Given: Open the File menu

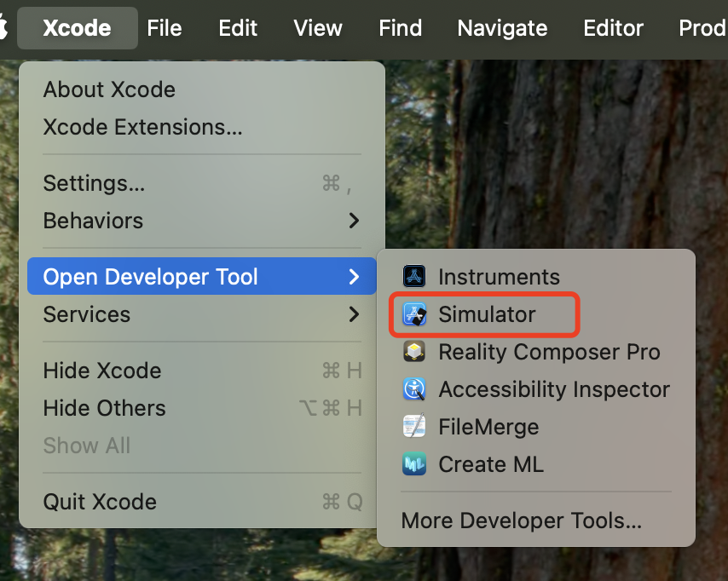Looking at the screenshot, I should coord(165,28).
